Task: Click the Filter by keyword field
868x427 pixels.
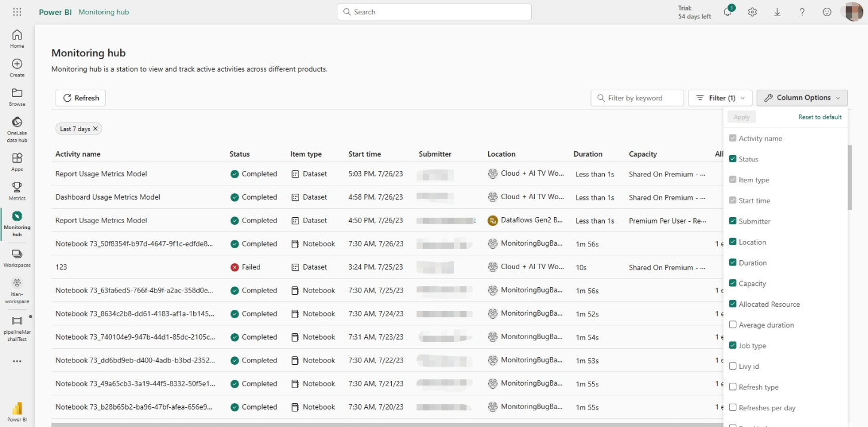Action: [637, 98]
